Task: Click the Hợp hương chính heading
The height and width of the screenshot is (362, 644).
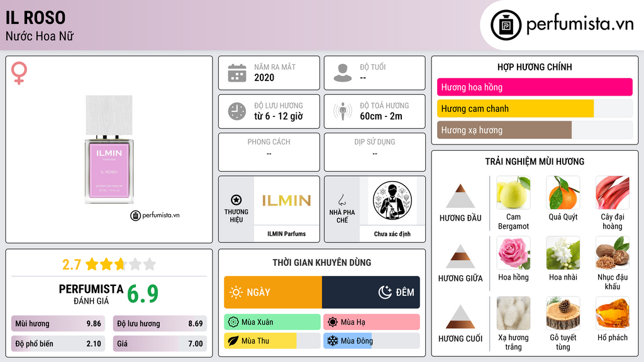Action: click(535, 67)
